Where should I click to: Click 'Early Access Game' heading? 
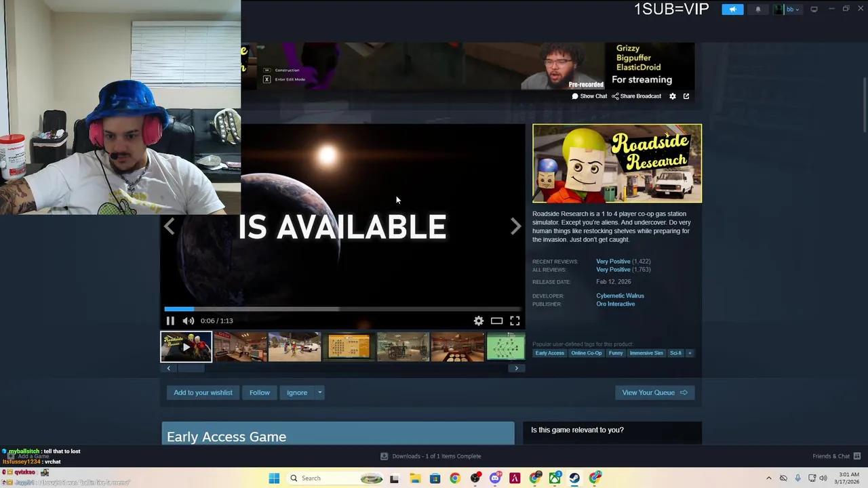pyautogui.click(x=226, y=437)
